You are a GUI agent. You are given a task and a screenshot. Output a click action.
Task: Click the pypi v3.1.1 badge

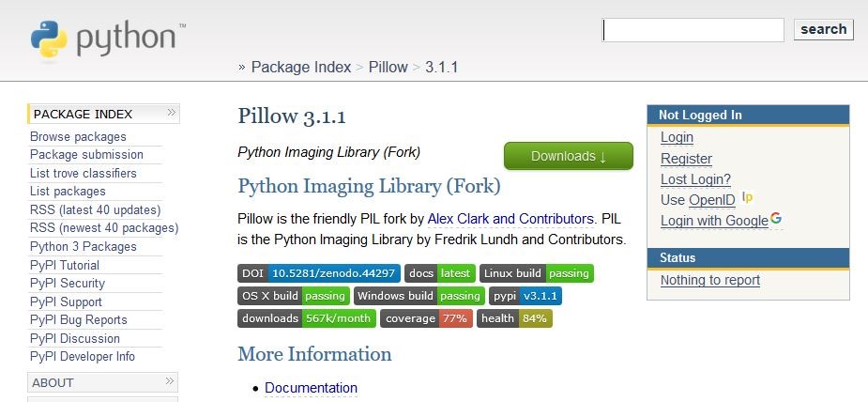pos(525,296)
